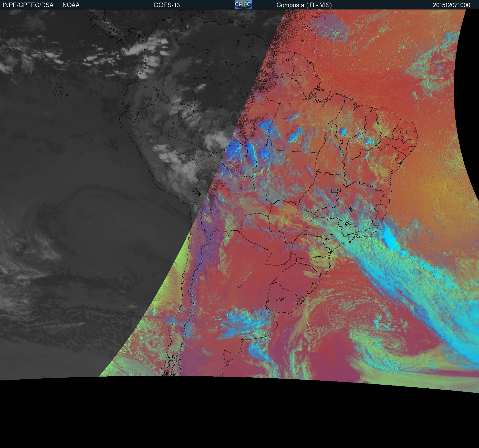The image size is (479, 448).
Task: Click the Mar Chiquita lake outline in Argentina
Action: tap(240, 287)
